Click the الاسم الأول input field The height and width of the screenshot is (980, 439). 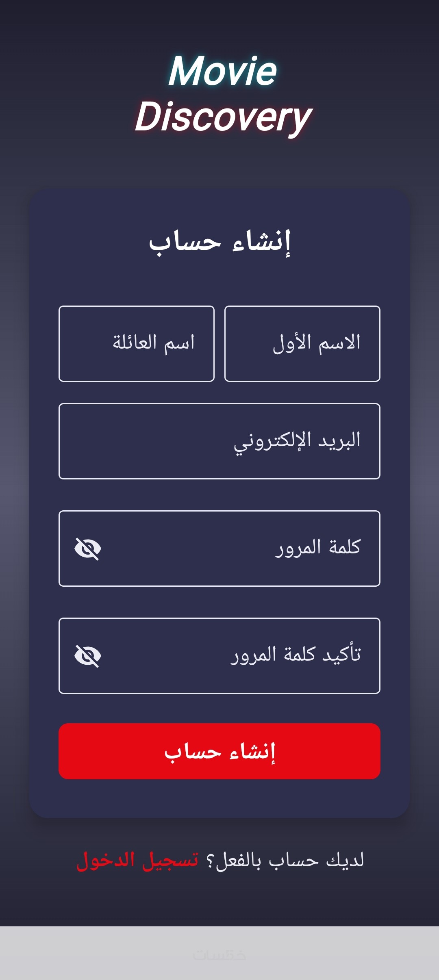(302, 344)
